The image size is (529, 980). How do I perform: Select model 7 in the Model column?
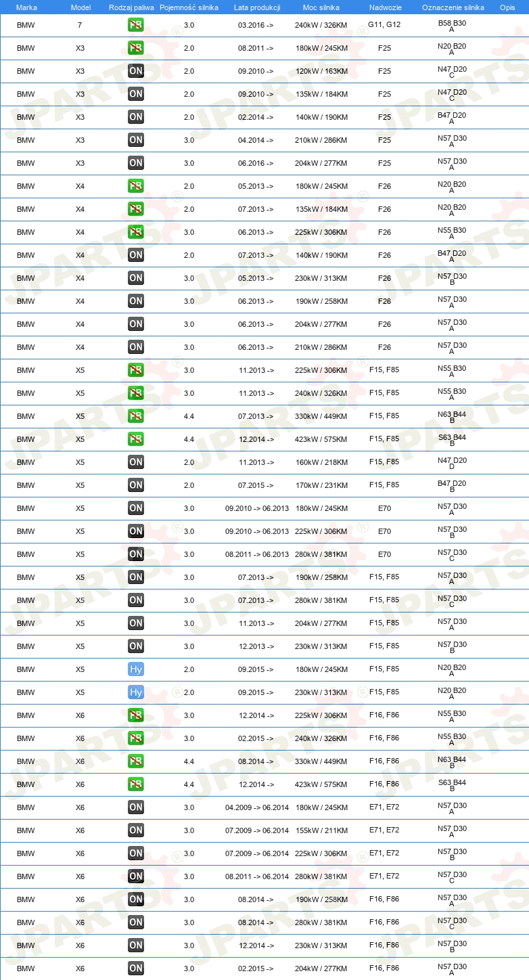[x=80, y=25]
